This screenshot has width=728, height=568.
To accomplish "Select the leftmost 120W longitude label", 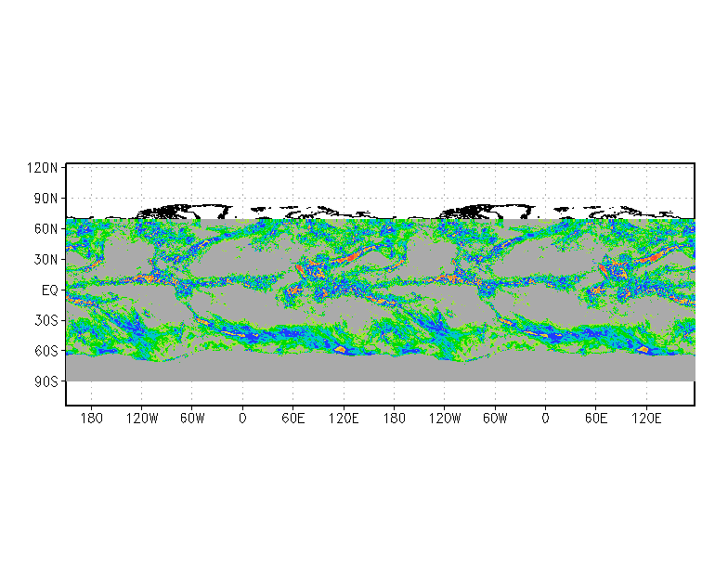I will click(x=142, y=419).
